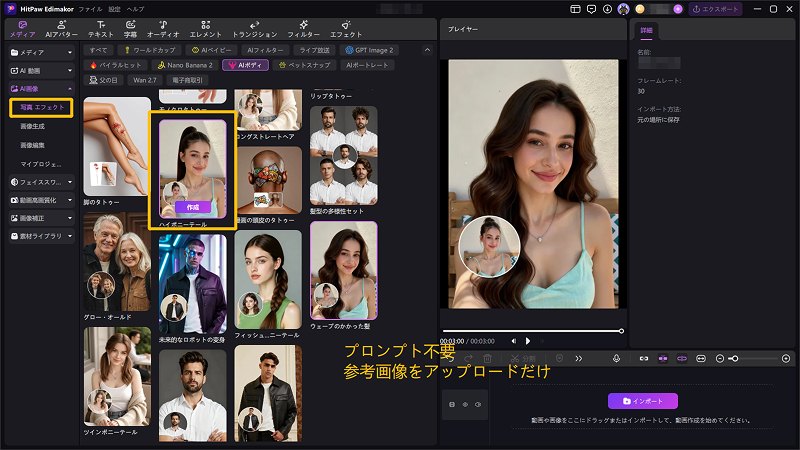Open the マイプロジェ... sidebar item

pos(41,164)
